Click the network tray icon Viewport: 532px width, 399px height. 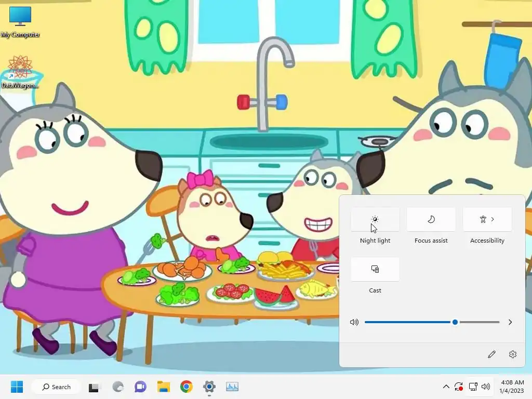[x=473, y=387]
